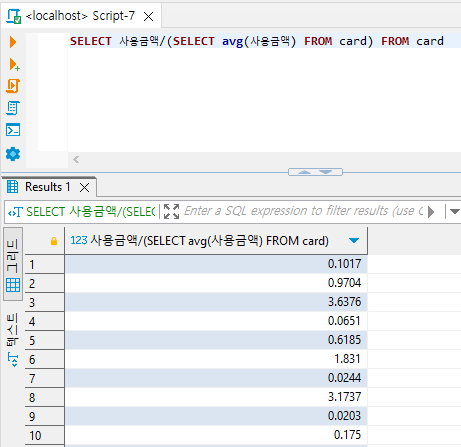Open the SQL console terminal icon
This screenshot has height=447, width=461.
click(13, 130)
